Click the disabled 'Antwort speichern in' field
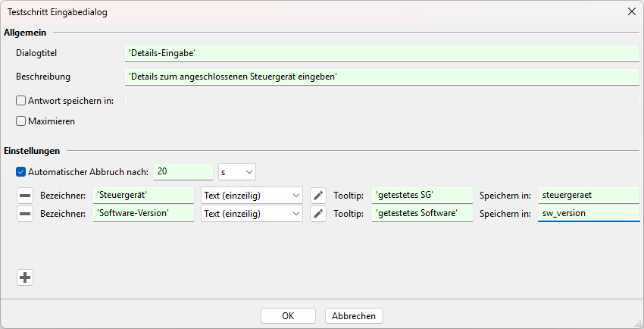Viewport: 644px width, 329px height. [382, 101]
